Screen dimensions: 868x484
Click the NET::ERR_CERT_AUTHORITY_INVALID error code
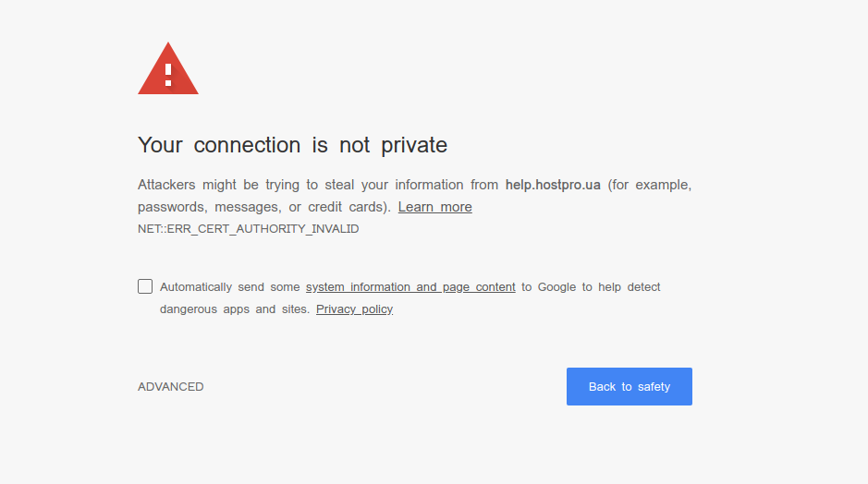click(x=248, y=229)
